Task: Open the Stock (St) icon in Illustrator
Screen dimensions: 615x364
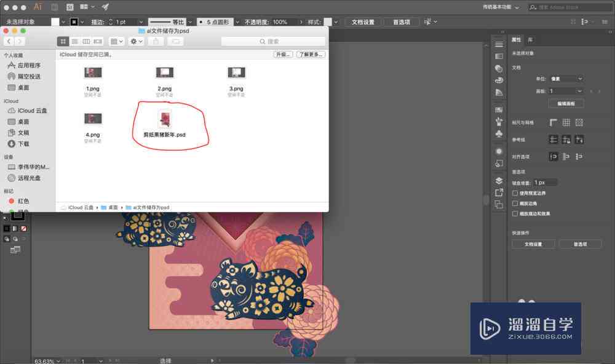Action: point(70,7)
